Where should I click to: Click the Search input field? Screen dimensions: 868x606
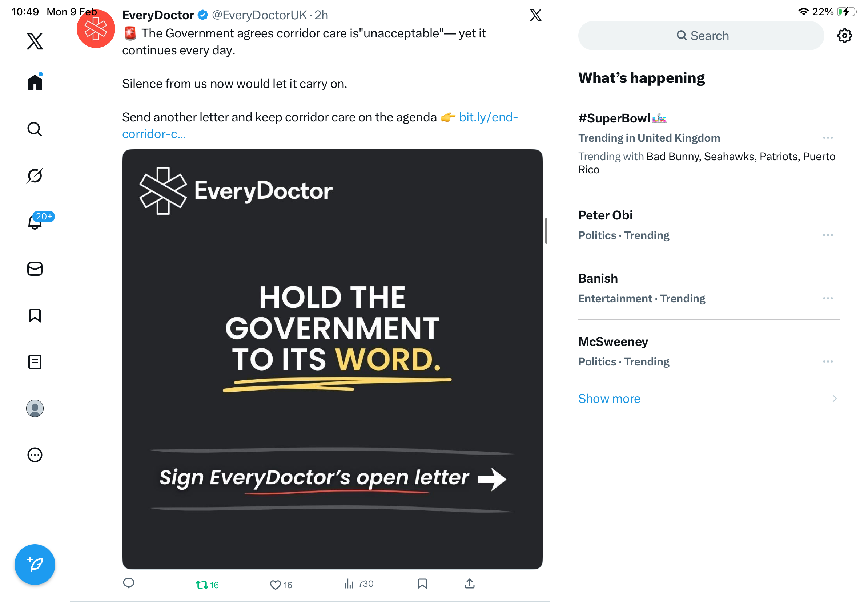(x=701, y=36)
